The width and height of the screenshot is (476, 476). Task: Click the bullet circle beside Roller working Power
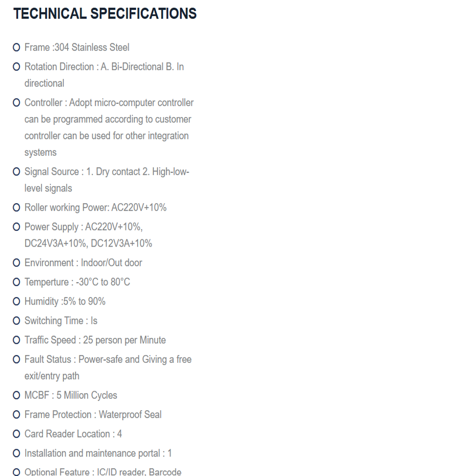point(16,208)
